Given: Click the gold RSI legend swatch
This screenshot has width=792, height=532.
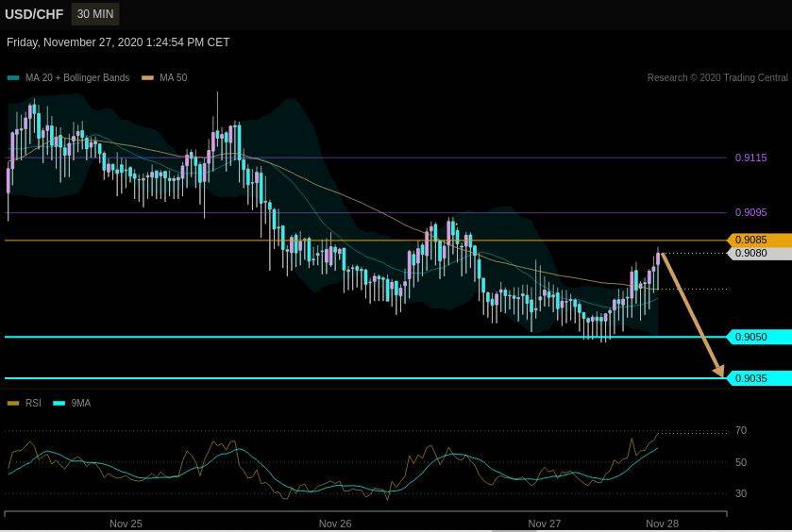Looking at the screenshot, I should (x=13, y=403).
